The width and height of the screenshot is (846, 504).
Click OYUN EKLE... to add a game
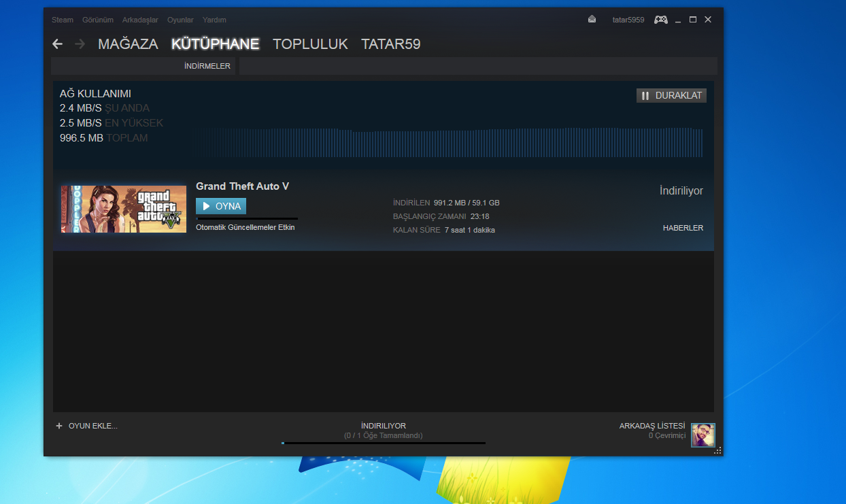pos(93,426)
